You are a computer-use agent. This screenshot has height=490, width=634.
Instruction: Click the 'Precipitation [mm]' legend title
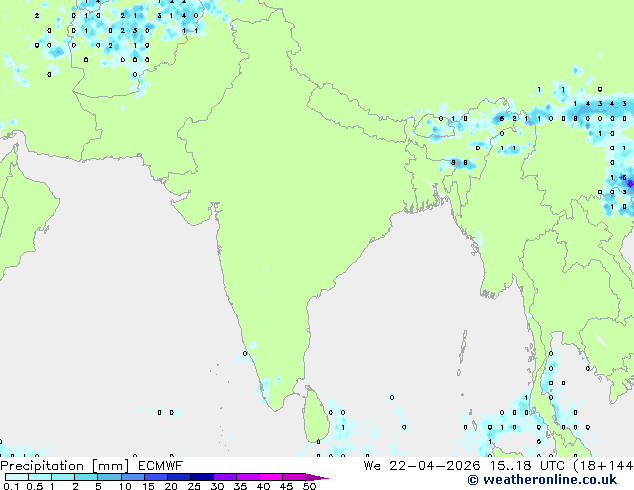click(x=65, y=466)
